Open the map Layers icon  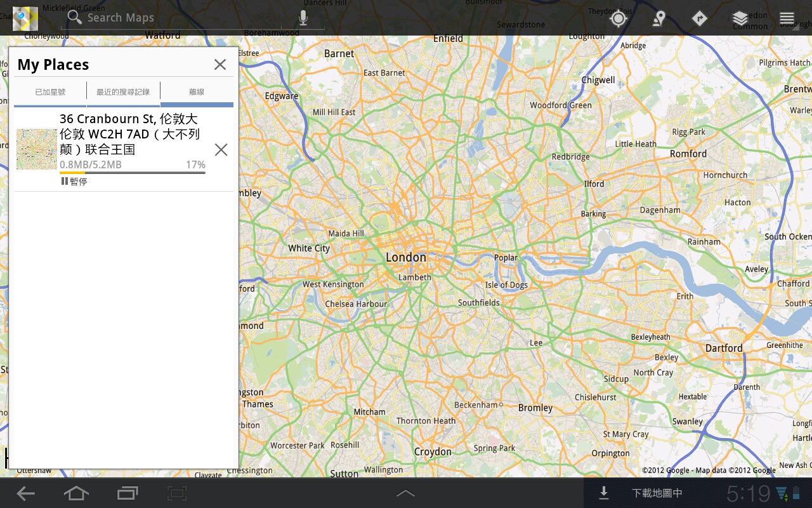[x=740, y=18]
